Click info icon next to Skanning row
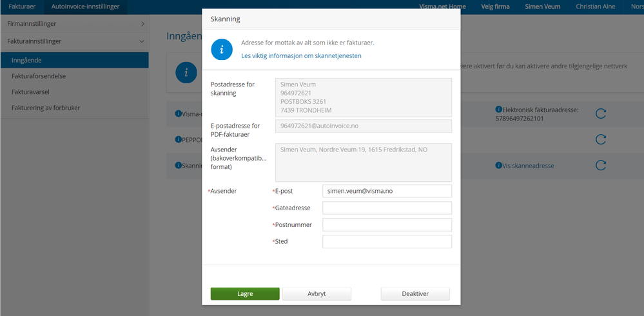 (179, 165)
